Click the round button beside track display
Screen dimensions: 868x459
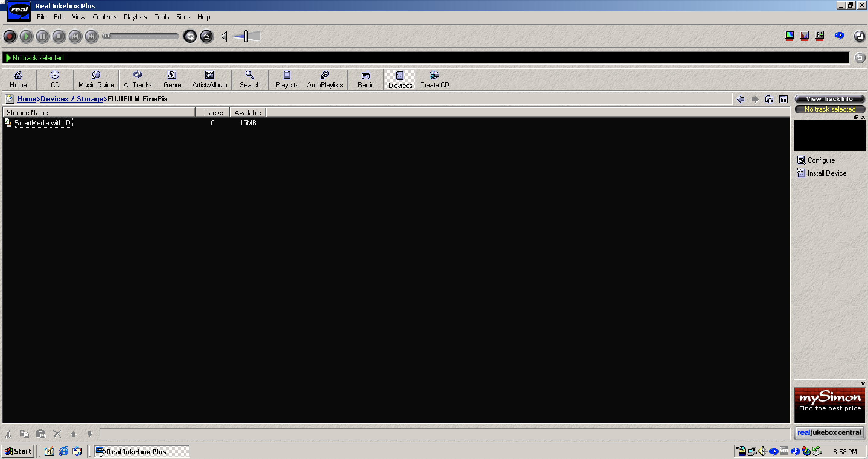(860, 58)
